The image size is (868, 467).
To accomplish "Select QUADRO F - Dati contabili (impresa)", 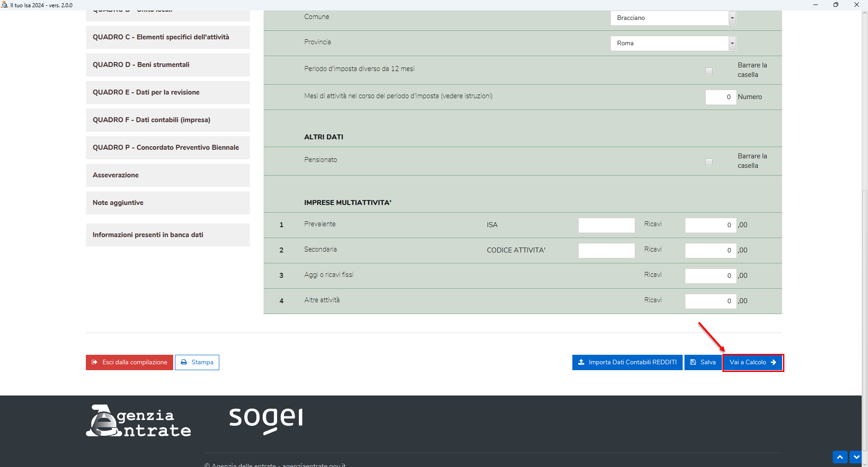I will pyautogui.click(x=168, y=120).
